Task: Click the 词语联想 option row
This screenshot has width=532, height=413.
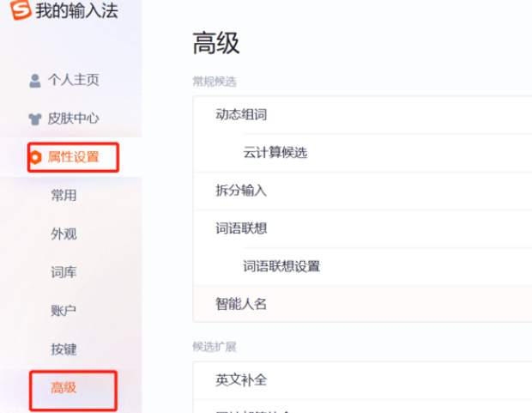Action: pos(362,229)
